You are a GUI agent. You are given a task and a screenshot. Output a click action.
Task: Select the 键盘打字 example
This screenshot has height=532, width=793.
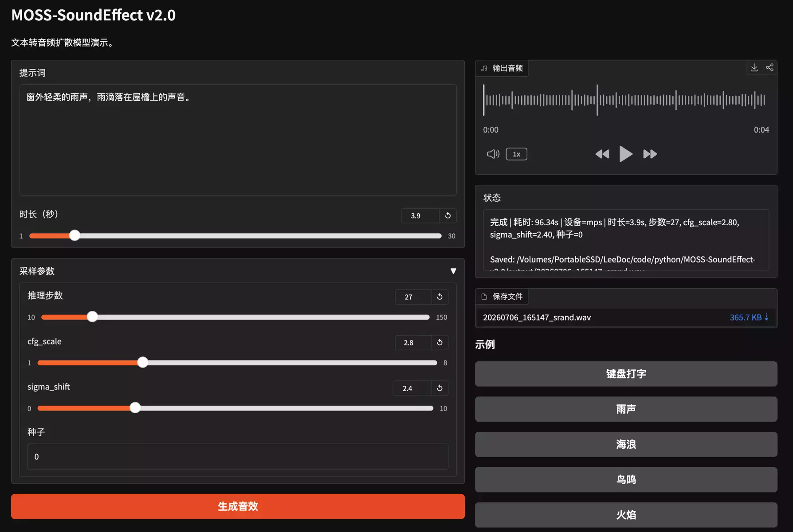coord(626,374)
